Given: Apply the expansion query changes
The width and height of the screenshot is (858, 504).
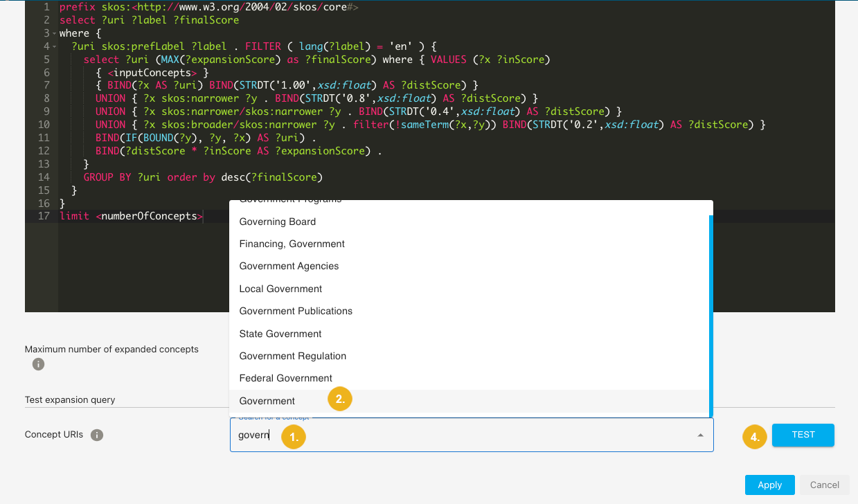Looking at the screenshot, I should [769, 485].
